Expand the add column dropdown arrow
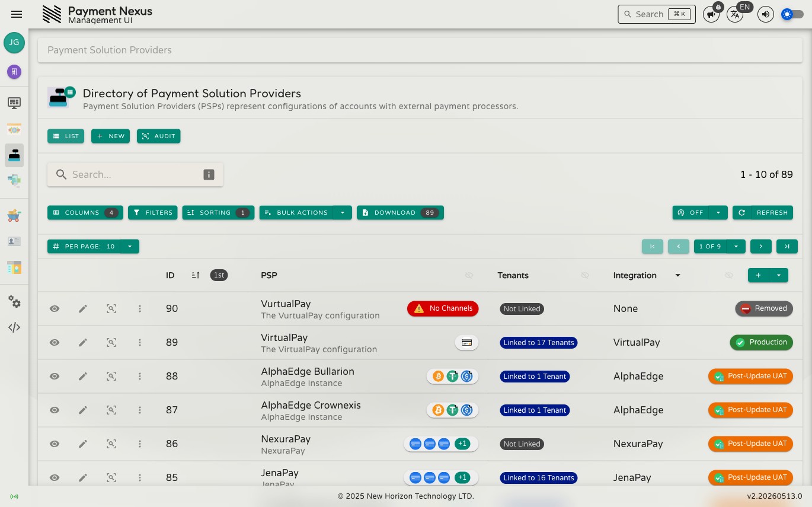This screenshot has width=812, height=507. pos(779,275)
